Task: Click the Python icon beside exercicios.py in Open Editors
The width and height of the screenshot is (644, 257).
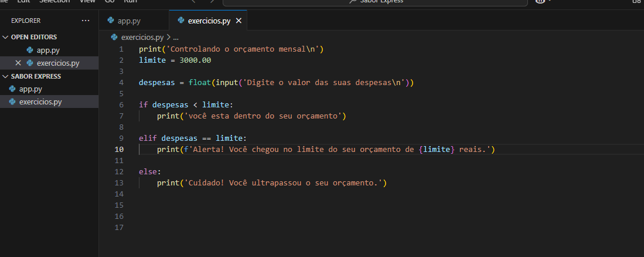Action: click(29, 63)
